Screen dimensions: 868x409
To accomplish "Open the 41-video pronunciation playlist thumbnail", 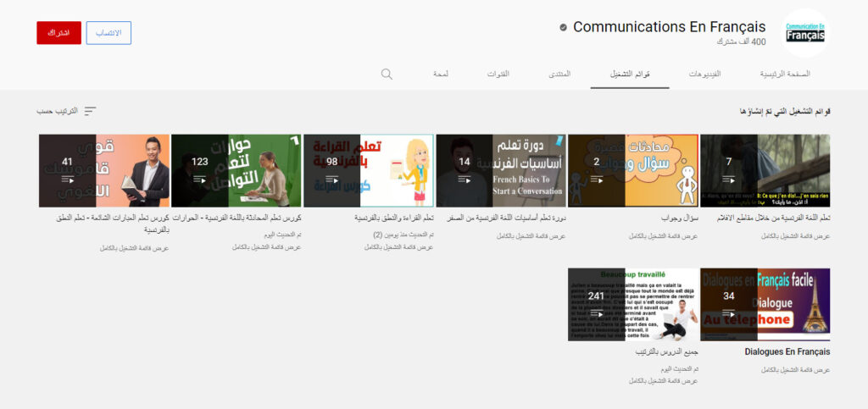I will (104, 170).
